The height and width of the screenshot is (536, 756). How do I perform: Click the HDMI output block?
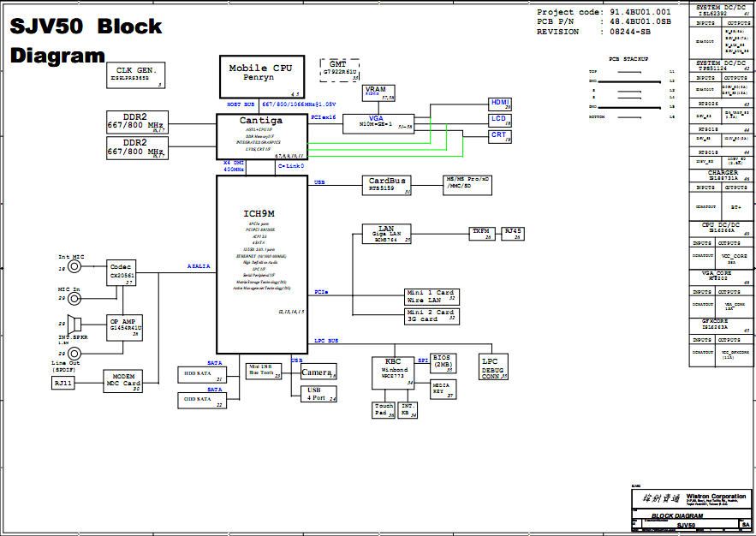[500, 104]
